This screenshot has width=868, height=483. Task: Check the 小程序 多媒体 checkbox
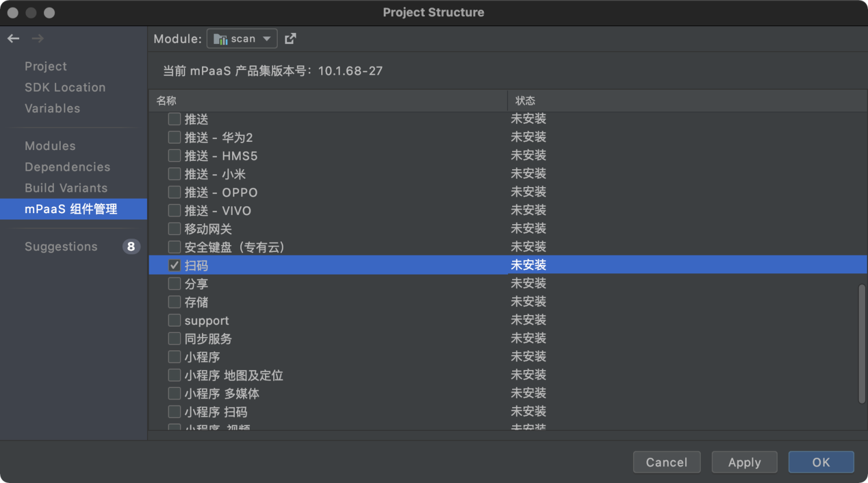pos(174,393)
